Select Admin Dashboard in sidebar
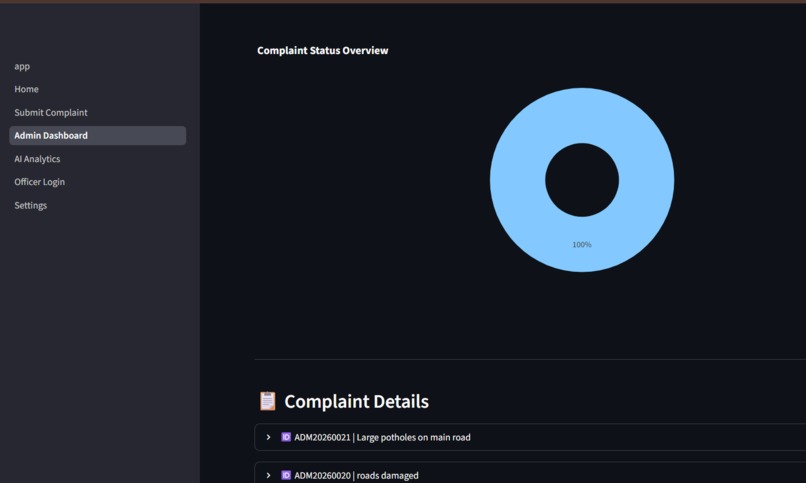The width and height of the screenshot is (806, 483). point(98,136)
